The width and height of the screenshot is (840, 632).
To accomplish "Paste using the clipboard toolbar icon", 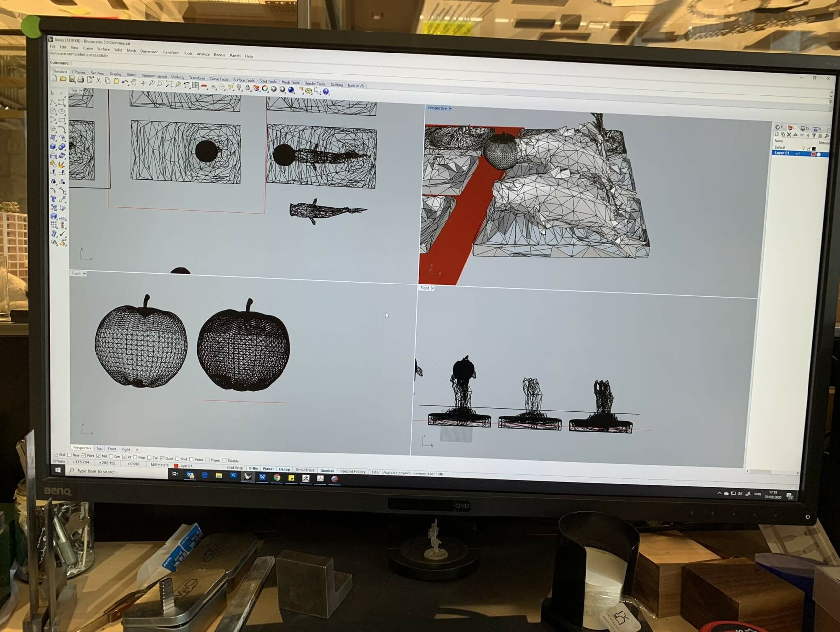I will point(116,81).
